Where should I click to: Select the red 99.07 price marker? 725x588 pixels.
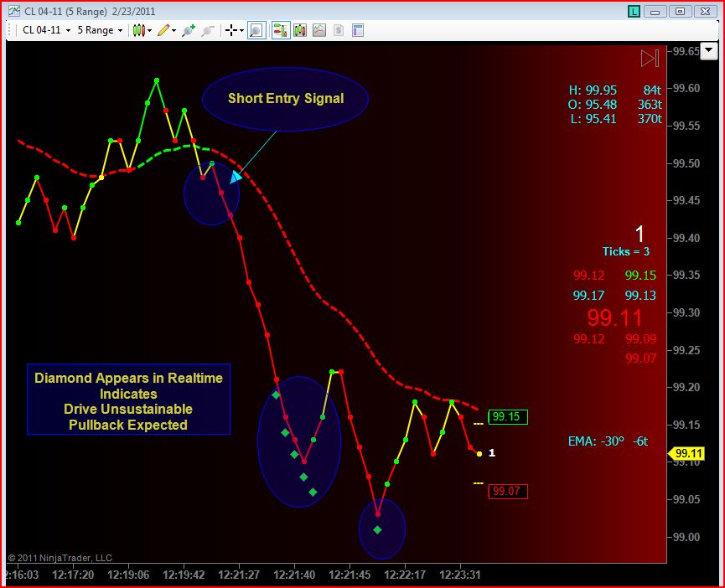tap(508, 491)
